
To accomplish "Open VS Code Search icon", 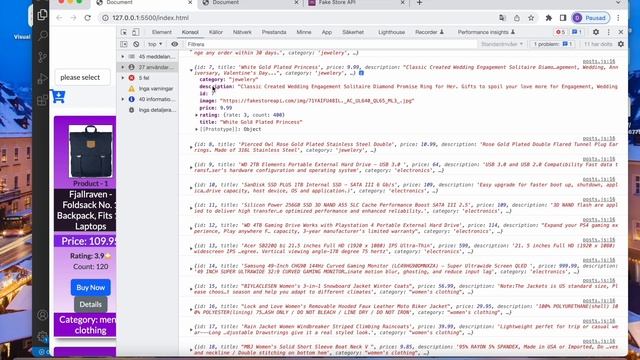I will (42, 36).
